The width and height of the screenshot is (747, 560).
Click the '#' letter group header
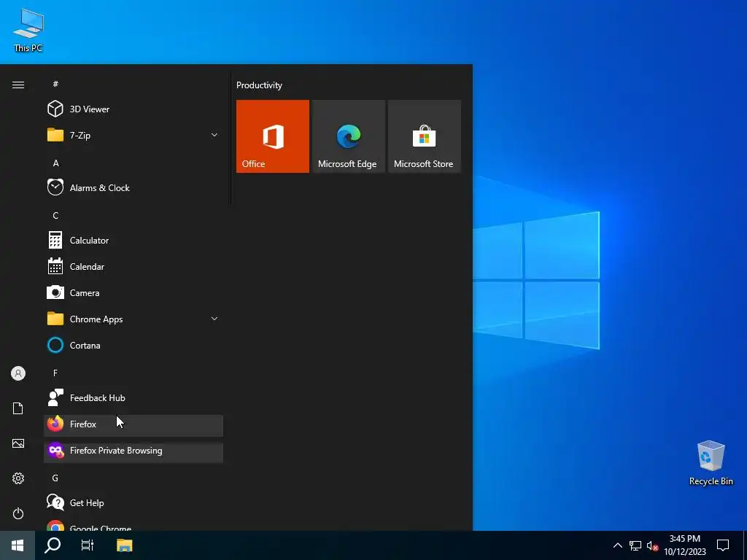click(55, 84)
